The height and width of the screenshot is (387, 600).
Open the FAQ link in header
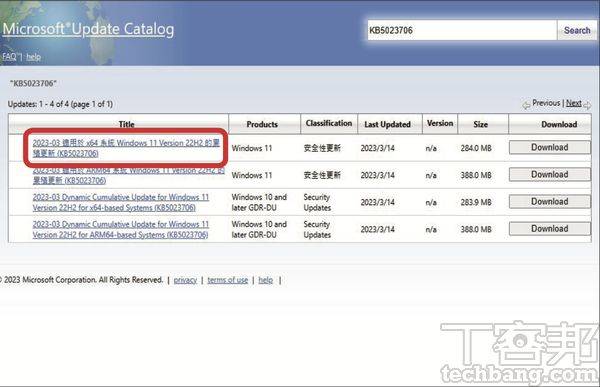point(10,57)
